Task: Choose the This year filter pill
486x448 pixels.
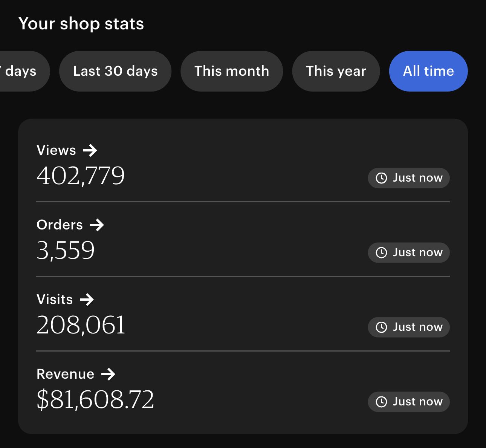Action: [336, 71]
